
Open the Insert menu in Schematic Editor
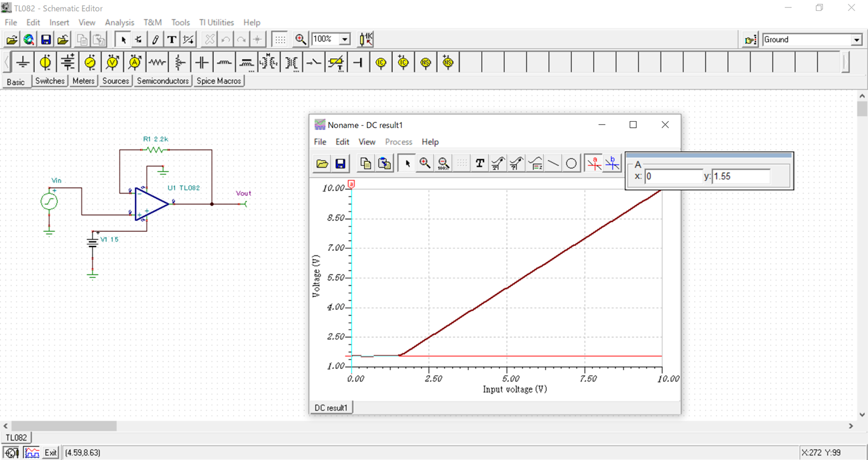[x=59, y=23]
